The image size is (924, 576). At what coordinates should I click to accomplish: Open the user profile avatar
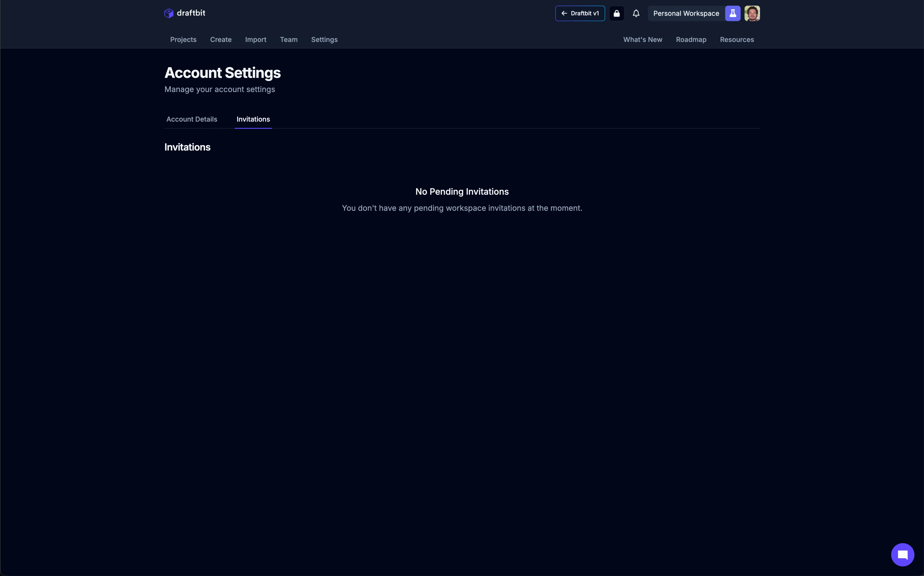(752, 13)
